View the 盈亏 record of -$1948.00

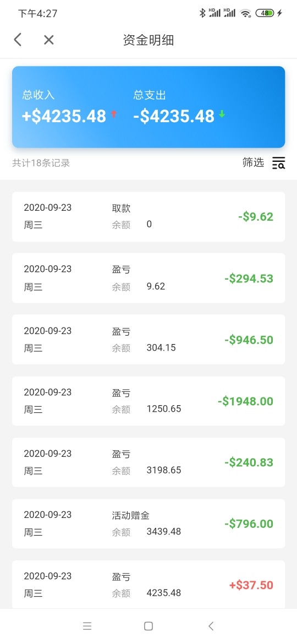148,401
